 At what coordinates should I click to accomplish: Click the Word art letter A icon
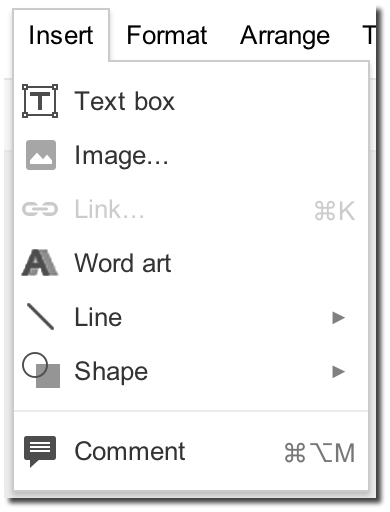pyautogui.click(x=40, y=263)
